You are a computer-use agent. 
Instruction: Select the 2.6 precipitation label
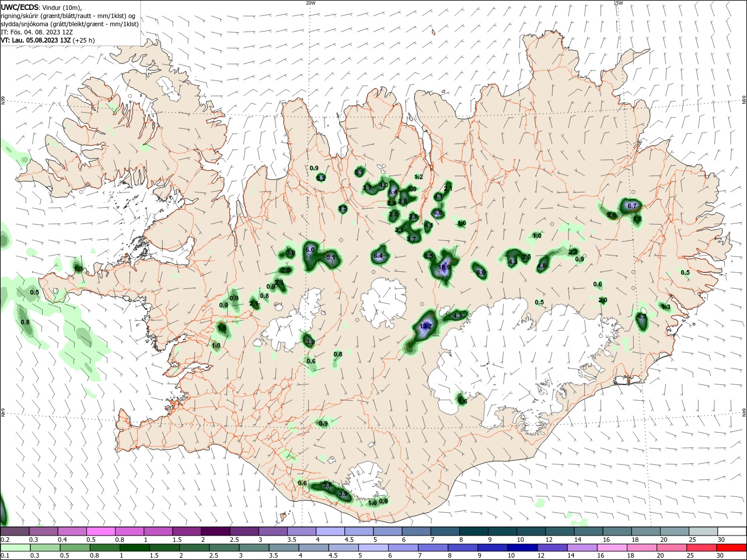pos(612,215)
